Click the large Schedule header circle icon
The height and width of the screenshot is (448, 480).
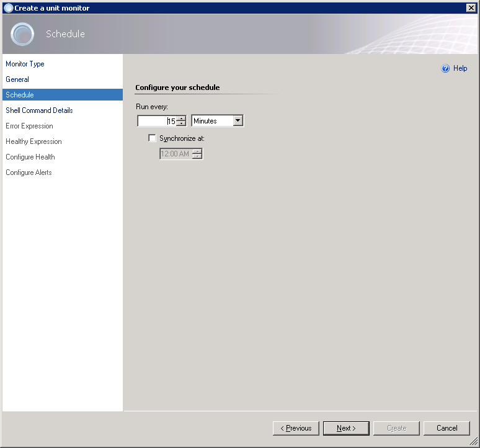coord(22,34)
